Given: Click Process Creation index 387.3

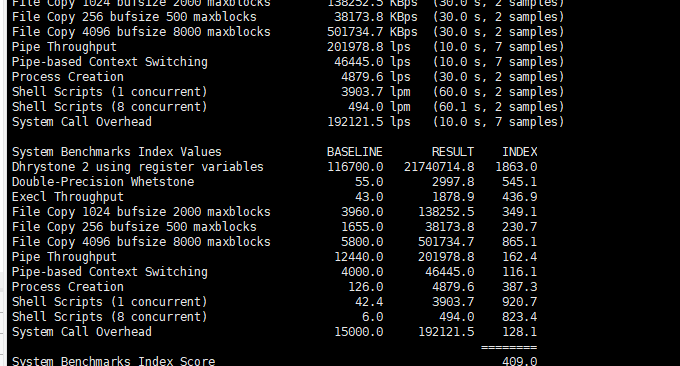Looking at the screenshot, I should (520, 287).
